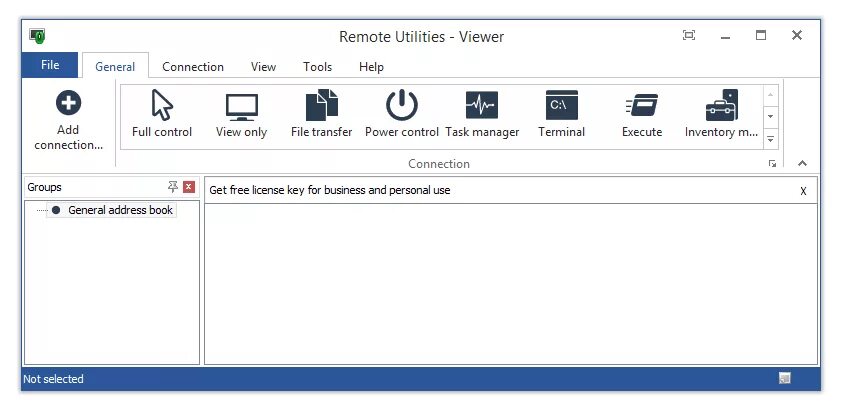Choose the View only monitor icon
843x418 pixels.
coord(241,107)
